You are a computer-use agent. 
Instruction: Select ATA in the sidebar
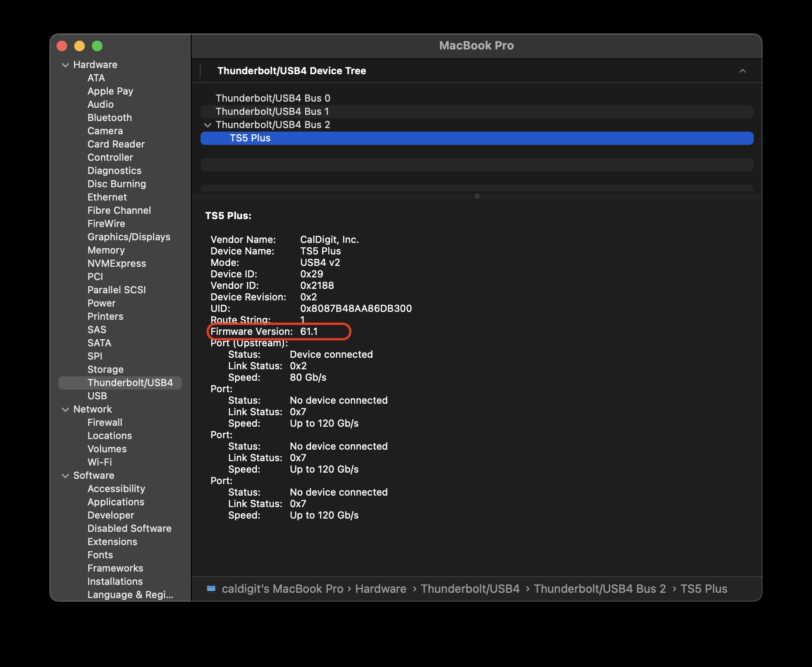(96, 78)
